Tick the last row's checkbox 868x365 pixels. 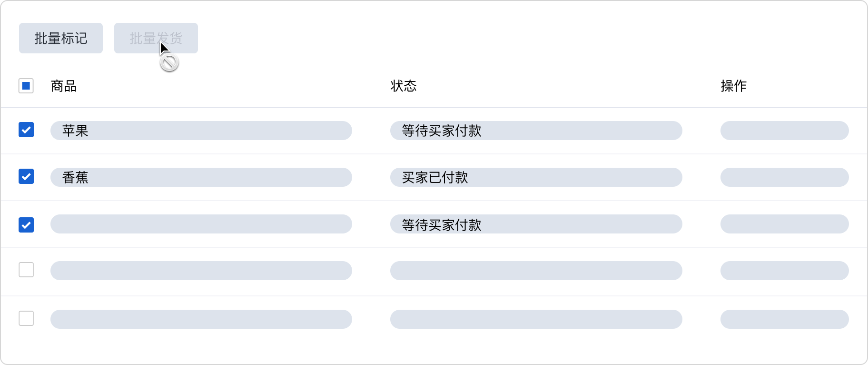point(26,318)
